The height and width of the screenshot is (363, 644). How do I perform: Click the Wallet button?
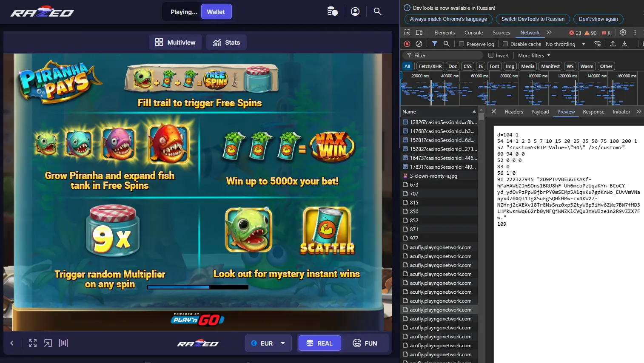[x=216, y=11]
